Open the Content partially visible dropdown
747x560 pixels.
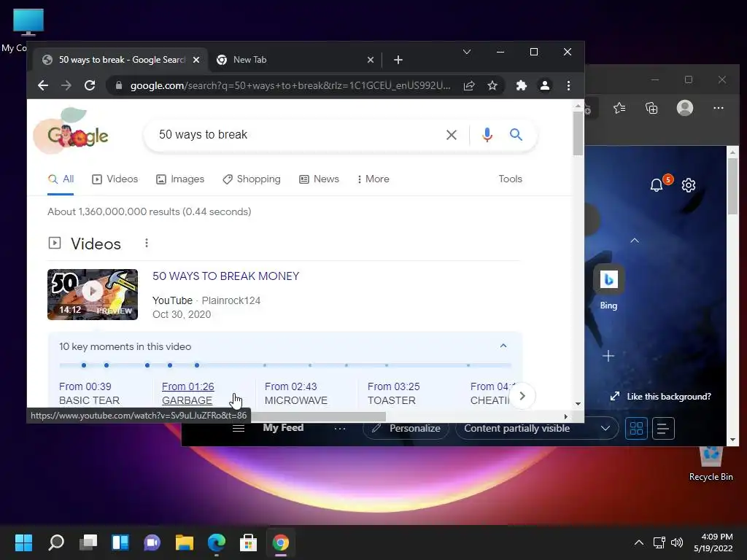click(537, 428)
